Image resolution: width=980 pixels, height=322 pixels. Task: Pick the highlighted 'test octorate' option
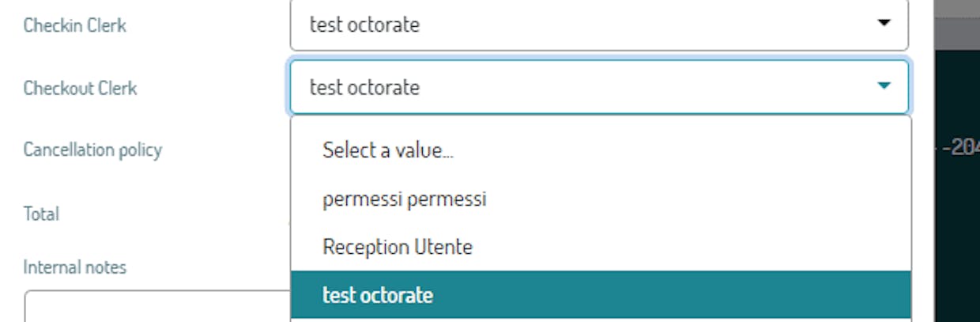pos(601,295)
